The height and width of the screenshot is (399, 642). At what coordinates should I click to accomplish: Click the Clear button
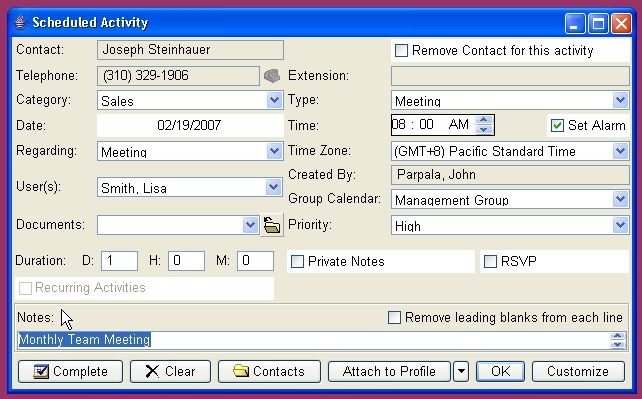coord(170,372)
